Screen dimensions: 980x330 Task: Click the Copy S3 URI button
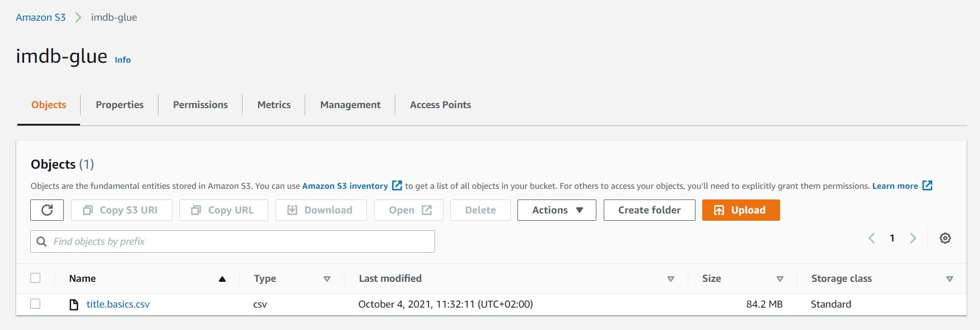click(122, 210)
